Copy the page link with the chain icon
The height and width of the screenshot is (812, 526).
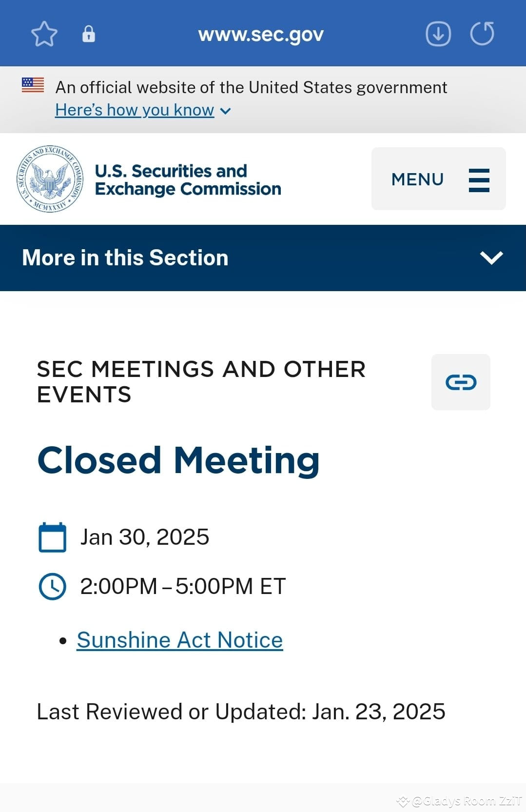coord(461,382)
